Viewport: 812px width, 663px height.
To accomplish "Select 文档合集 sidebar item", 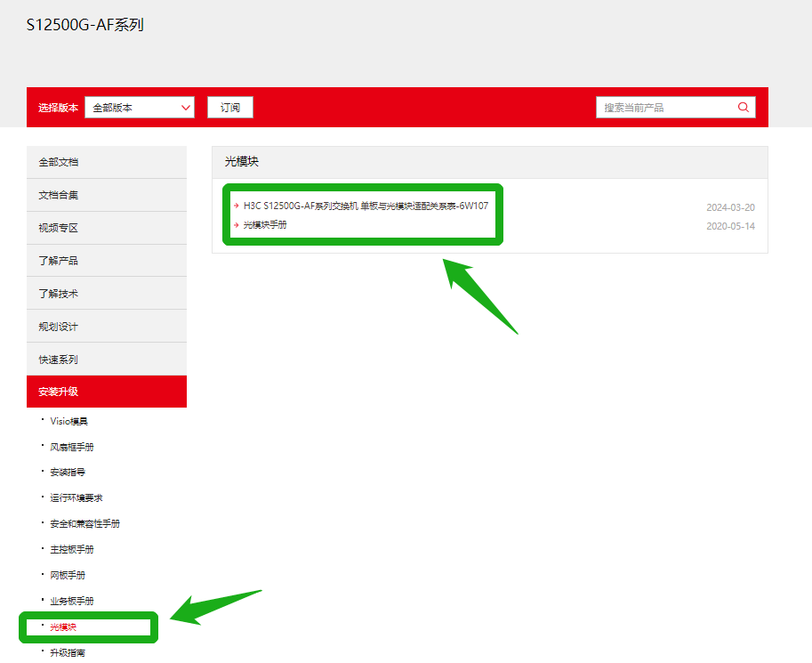I will click(x=107, y=195).
